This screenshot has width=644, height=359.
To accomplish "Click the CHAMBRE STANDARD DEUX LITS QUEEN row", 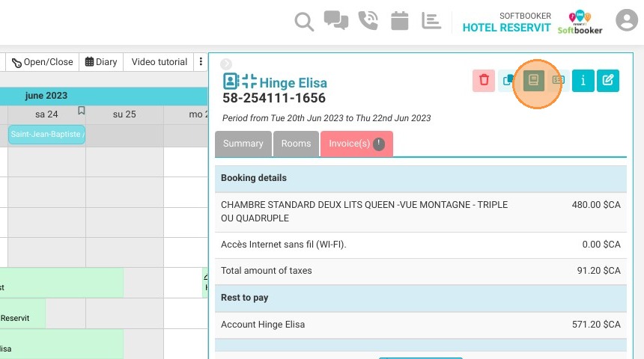I will (x=421, y=212).
